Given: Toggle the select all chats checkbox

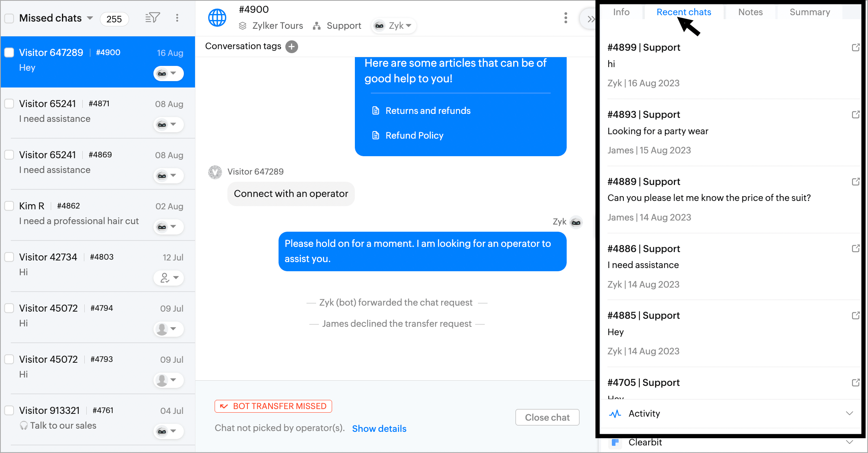Looking at the screenshot, I should tap(9, 18).
